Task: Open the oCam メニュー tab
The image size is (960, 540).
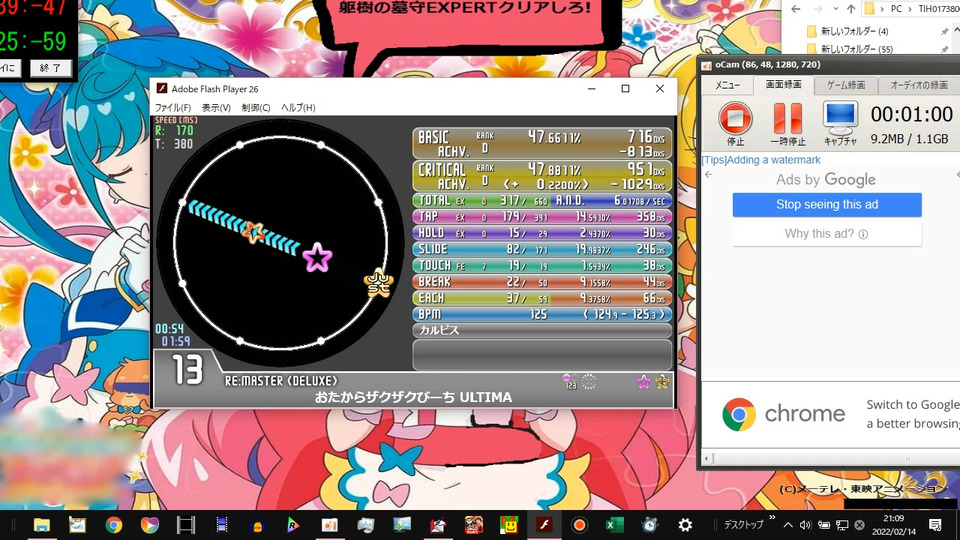Action: [727, 85]
